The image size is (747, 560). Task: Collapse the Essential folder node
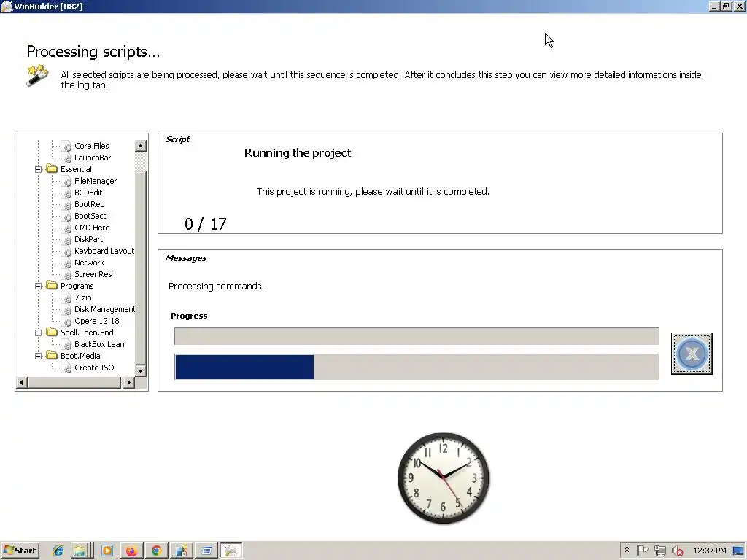pos(38,169)
